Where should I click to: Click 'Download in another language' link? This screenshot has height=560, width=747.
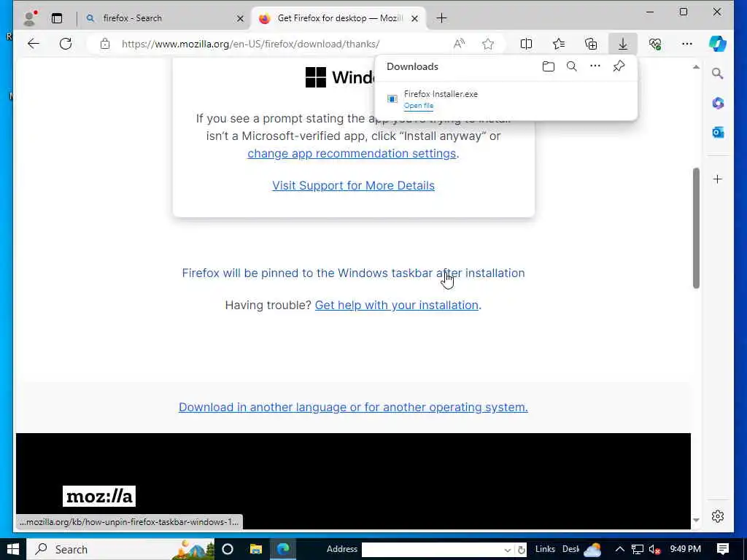tap(353, 407)
